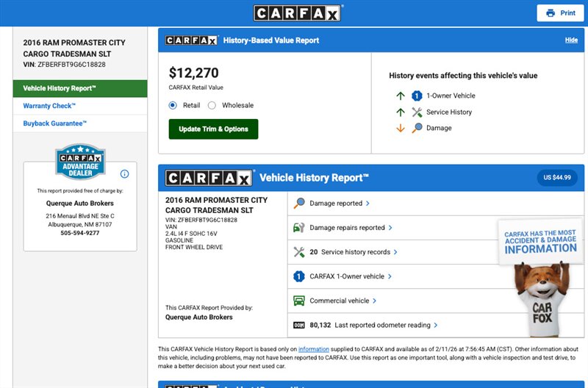Hide the History-Based Value Report panel
This screenshot has width=588, height=388.
tap(571, 40)
